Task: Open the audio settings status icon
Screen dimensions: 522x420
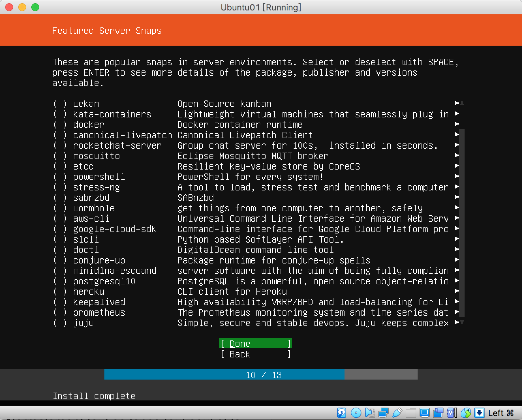Action: tap(370, 413)
